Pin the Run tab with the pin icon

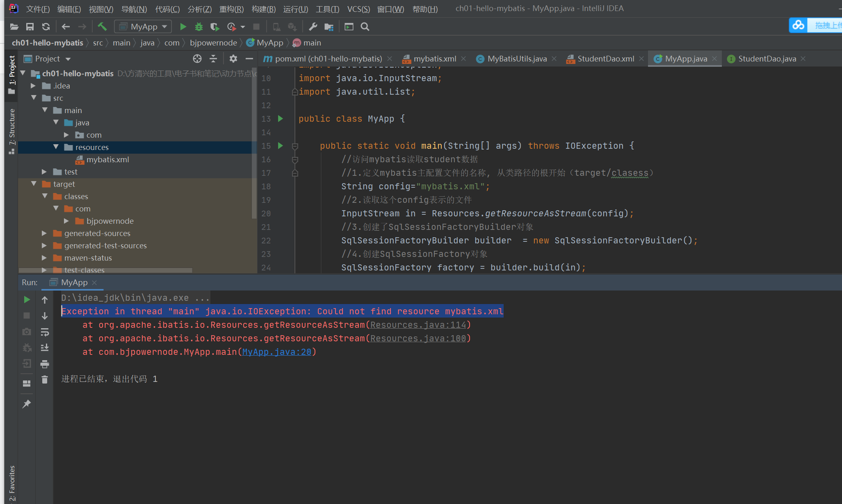point(26,404)
